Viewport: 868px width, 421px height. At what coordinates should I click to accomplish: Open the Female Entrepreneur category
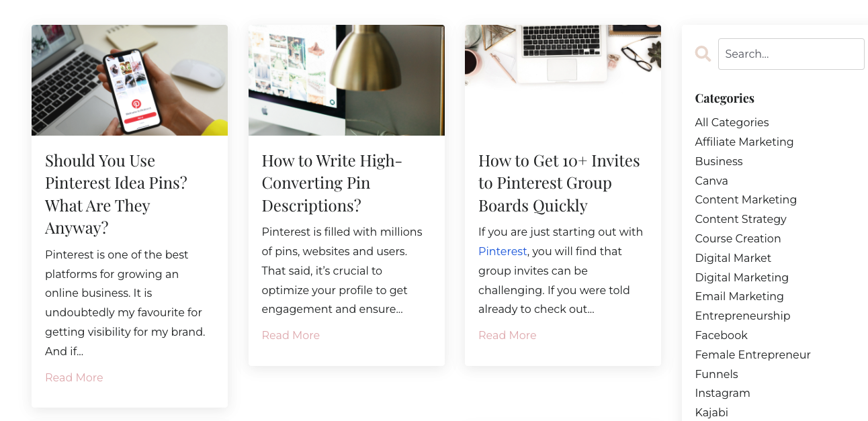[752, 355]
